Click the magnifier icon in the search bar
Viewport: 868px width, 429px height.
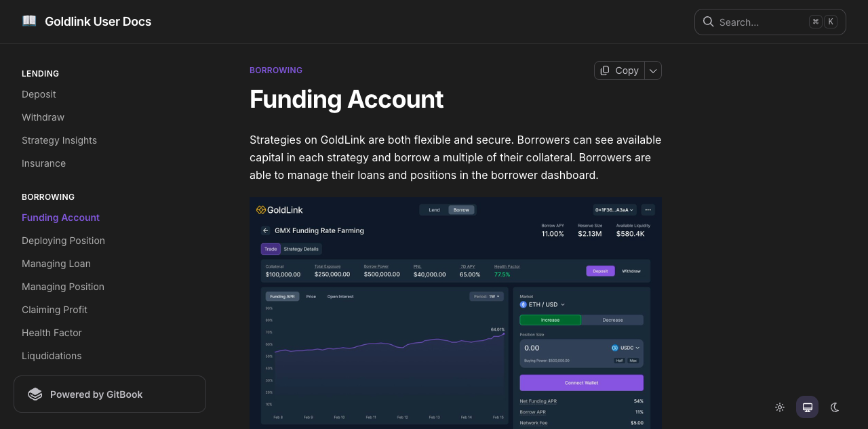[x=708, y=22]
